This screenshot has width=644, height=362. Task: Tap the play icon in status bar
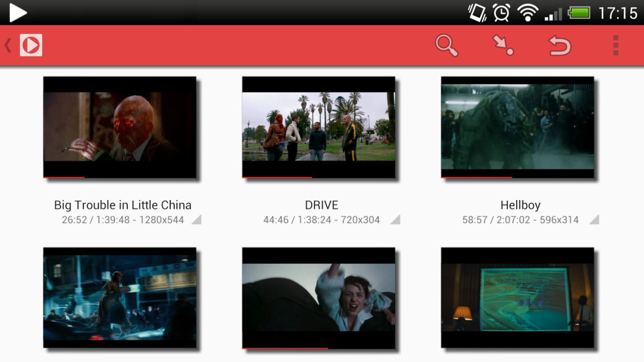(18, 12)
